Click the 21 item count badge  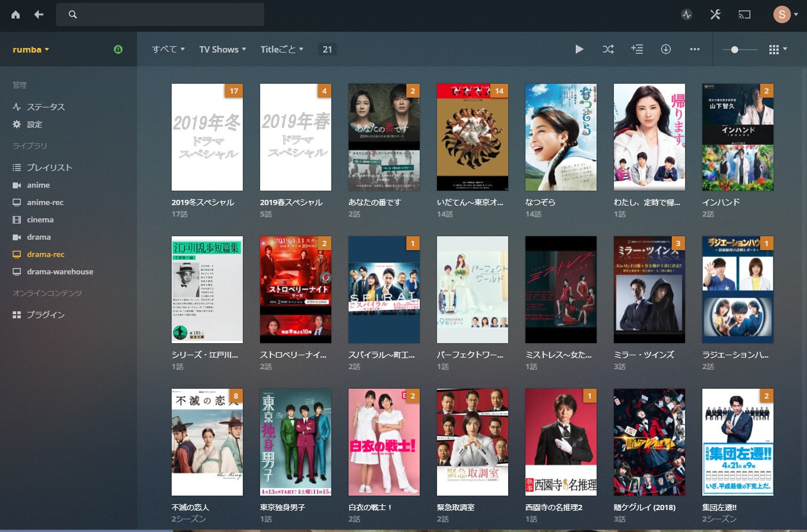click(327, 50)
